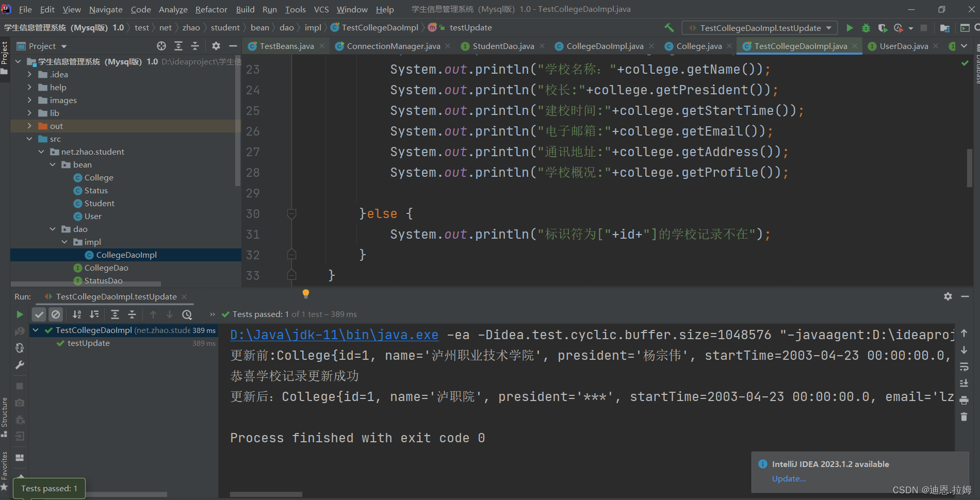The image size is (980, 500).
Task: Click the testUpdate breadcrumb
Action: click(x=470, y=27)
